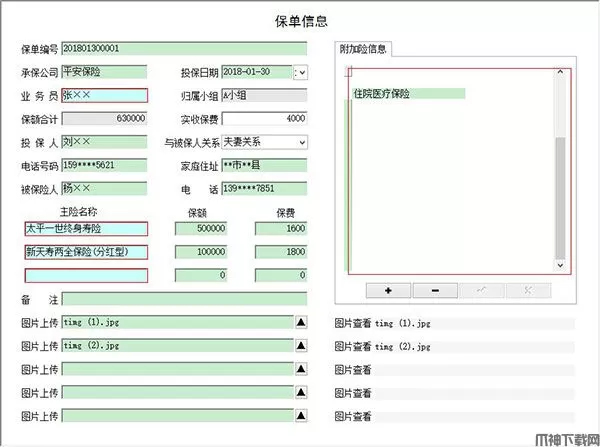Click the empty third 主险名称 field
The image size is (600, 447).
86,276
